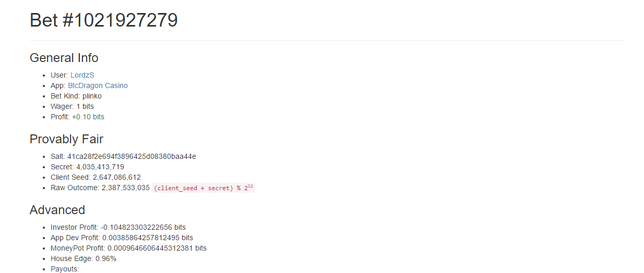Click the Payouts label
The image size is (644, 273).
[x=65, y=269]
